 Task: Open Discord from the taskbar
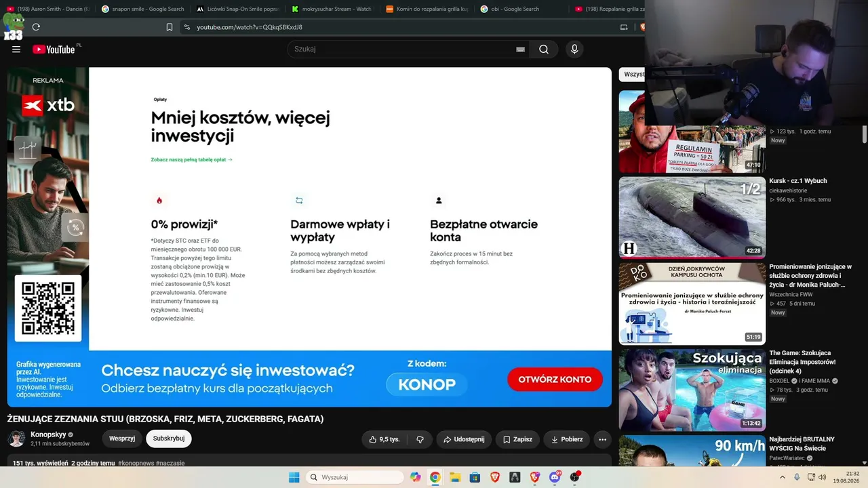[555, 477]
